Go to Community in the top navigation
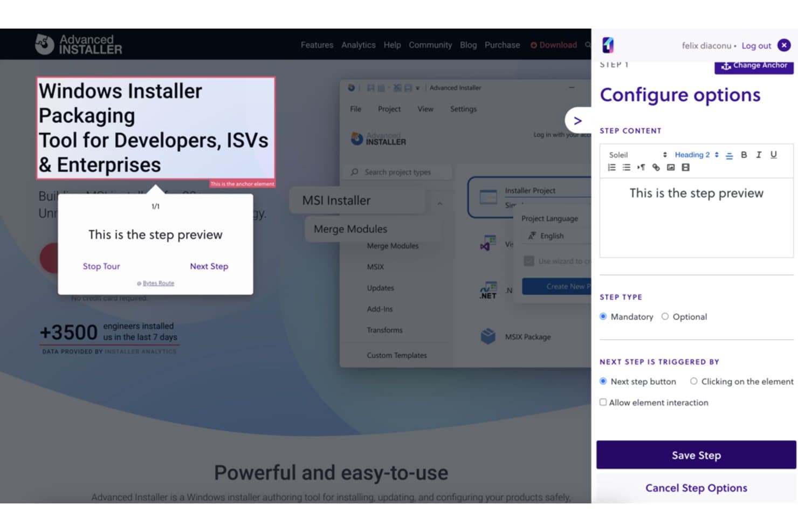 click(430, 45)
